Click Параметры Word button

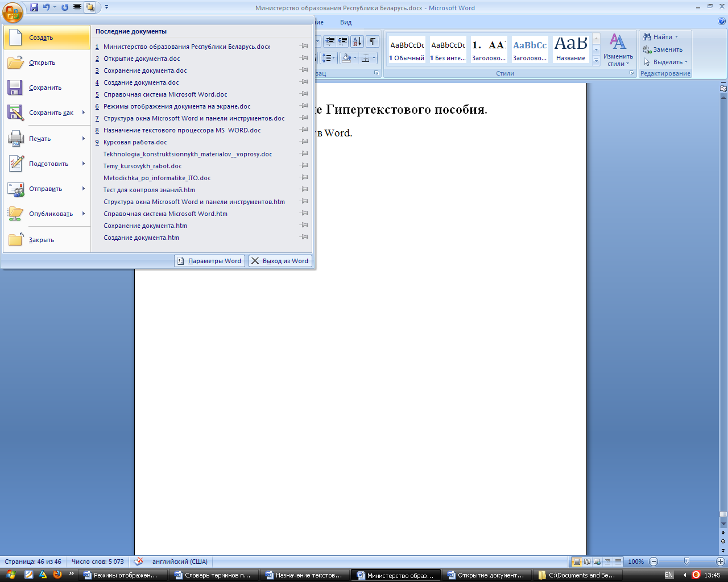pos(209,261)
